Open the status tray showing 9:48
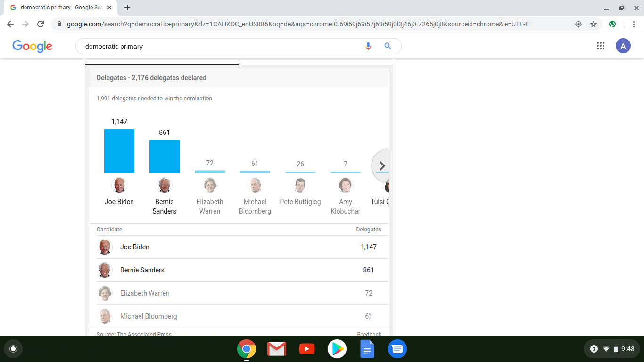Image resolution: width=644 pixels, height=362 pixels. [612, 349]
